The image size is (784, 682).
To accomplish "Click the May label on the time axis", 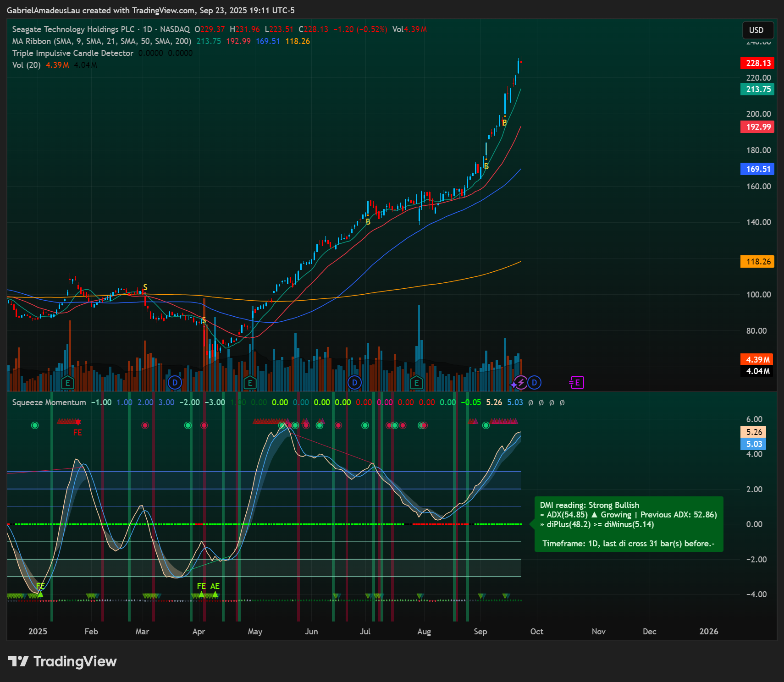I will coord(255,632).
